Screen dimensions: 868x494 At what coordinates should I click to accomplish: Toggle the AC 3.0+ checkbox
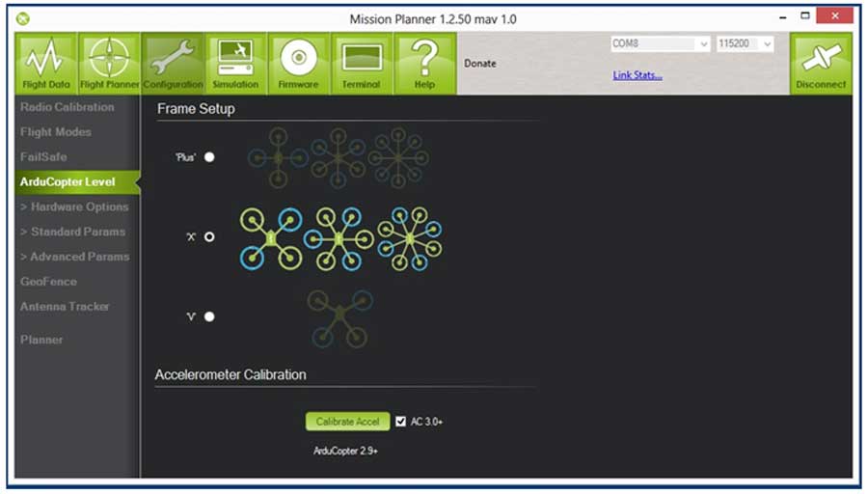401,422
